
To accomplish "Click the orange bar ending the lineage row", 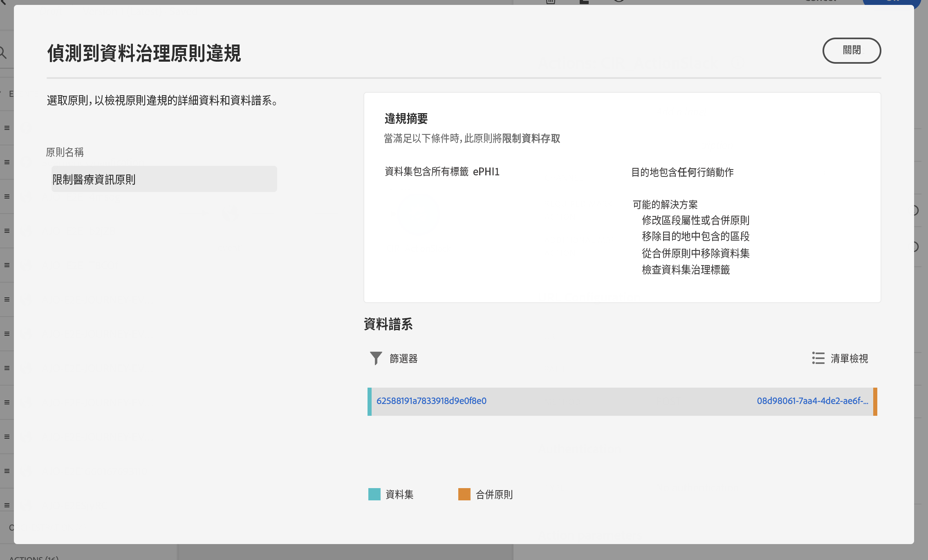I will pyautogui.click(x=875, y=402).
